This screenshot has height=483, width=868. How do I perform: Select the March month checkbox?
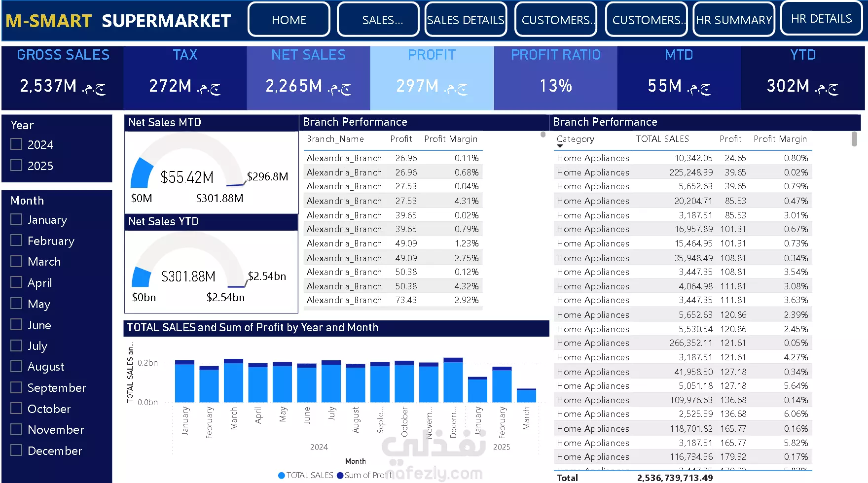click(16, 261)
